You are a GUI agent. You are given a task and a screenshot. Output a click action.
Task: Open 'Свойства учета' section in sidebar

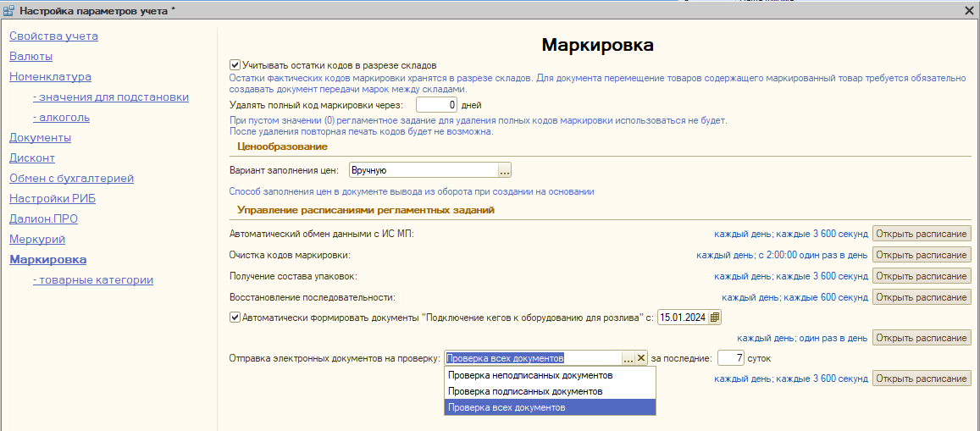click(53, 36)
